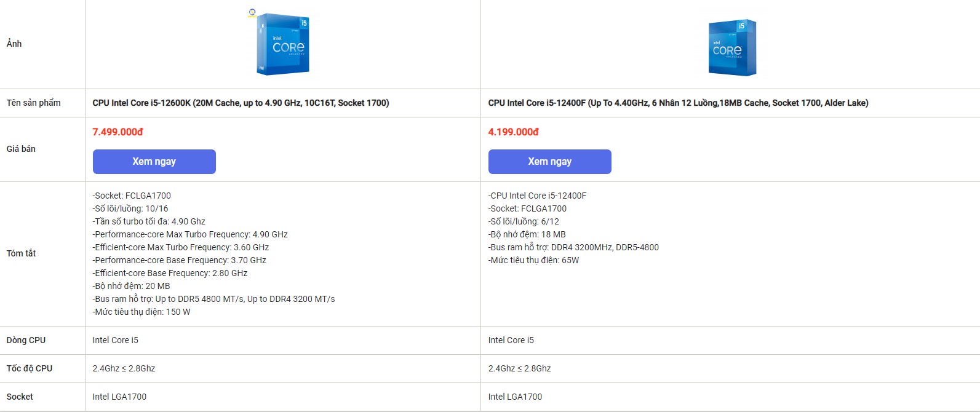980x412 pixels.
Task: Select the Tên sản phẩm row label
Action: pyautogui.click(x=34, y=103)
